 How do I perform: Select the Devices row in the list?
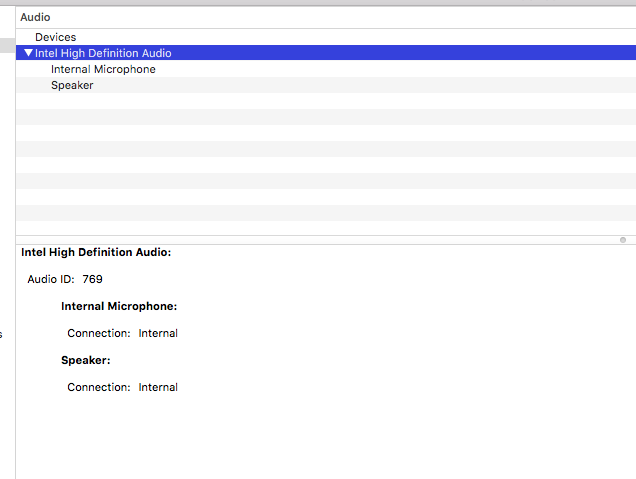[x=55, y=37]
